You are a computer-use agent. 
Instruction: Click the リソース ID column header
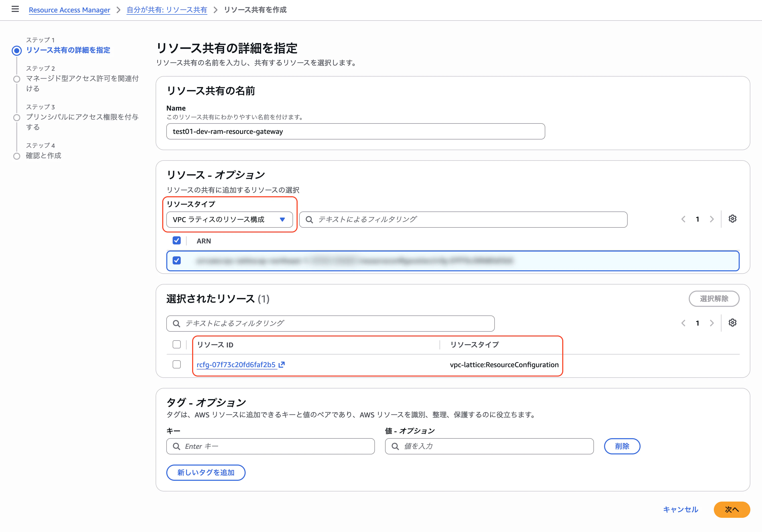tap(215, 345)
